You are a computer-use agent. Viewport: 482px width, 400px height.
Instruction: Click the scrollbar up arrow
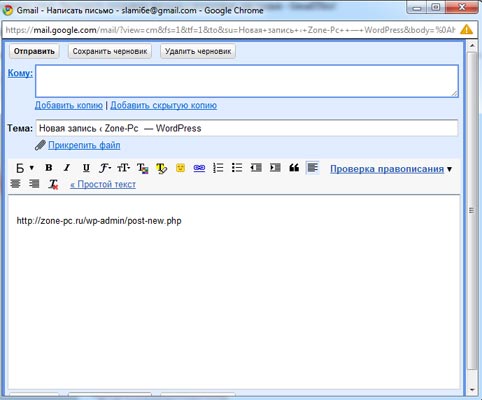point(472,45)
